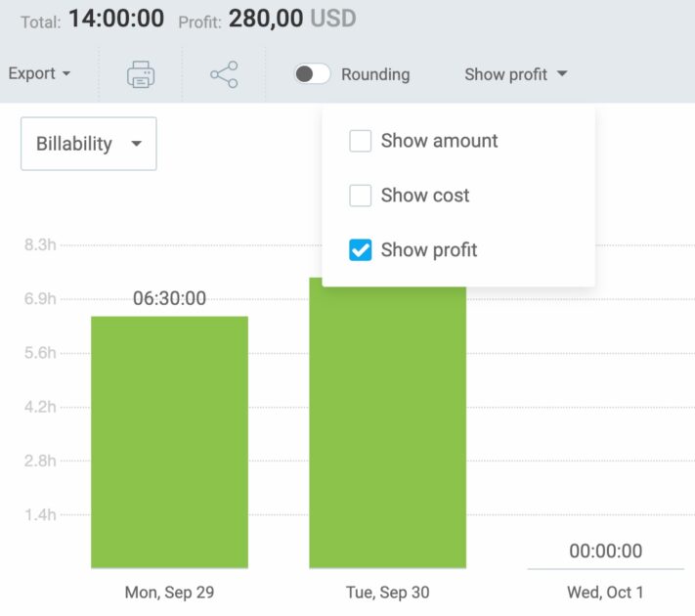The width and height of the screenshot is (695, 616).
Task: Click the Mon, Sep 29 axis label
Action: click(169, 593)
